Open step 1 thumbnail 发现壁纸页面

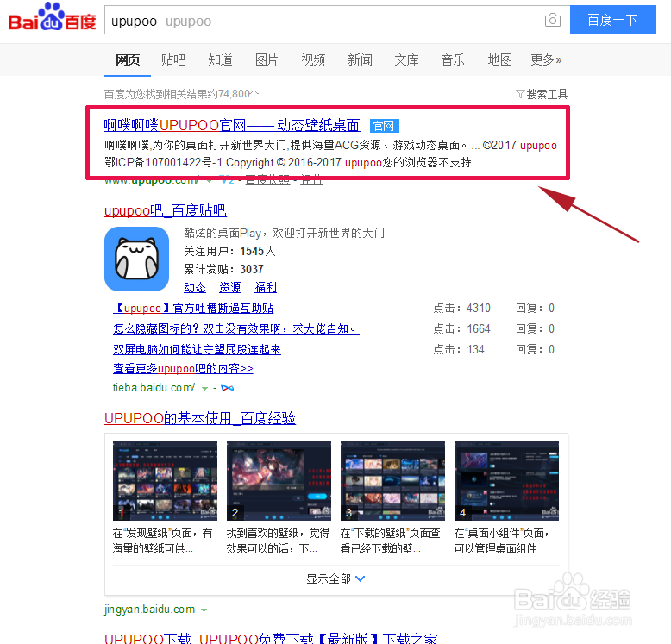point(165,481)
